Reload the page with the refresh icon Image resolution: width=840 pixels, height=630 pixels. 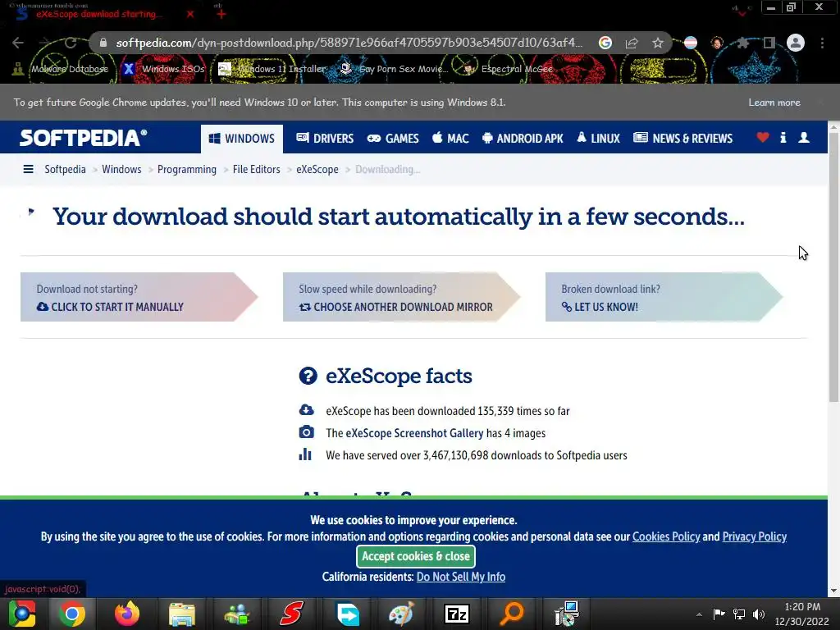71,43
